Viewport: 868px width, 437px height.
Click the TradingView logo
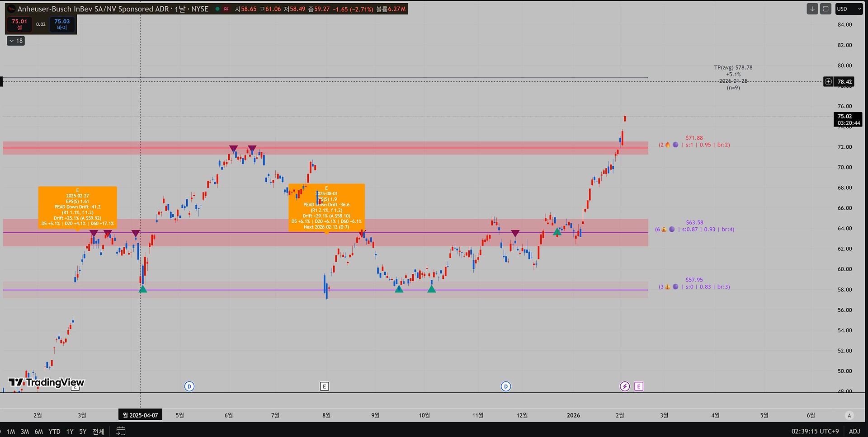click(x=47, y=382)
